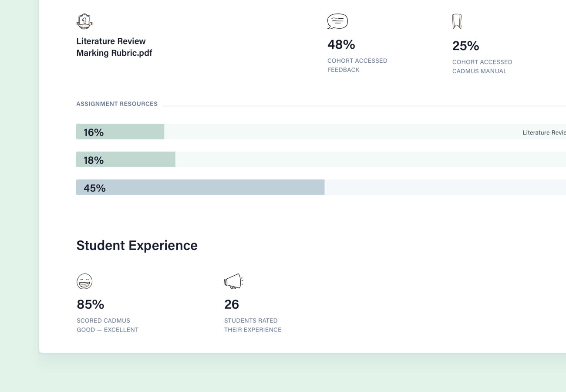Click the megaphone icon
Viewport: 566px width, 392px height.
[x=233, y=281]
